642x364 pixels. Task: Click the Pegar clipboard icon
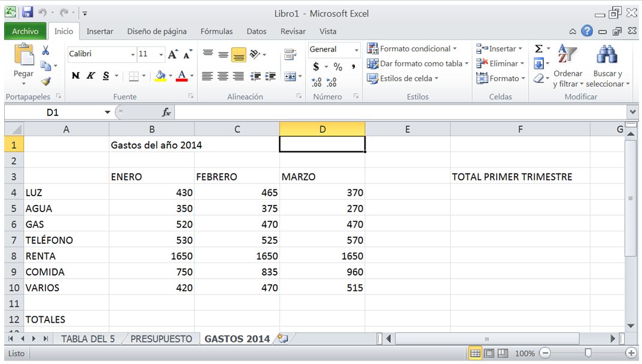[24, 56]
